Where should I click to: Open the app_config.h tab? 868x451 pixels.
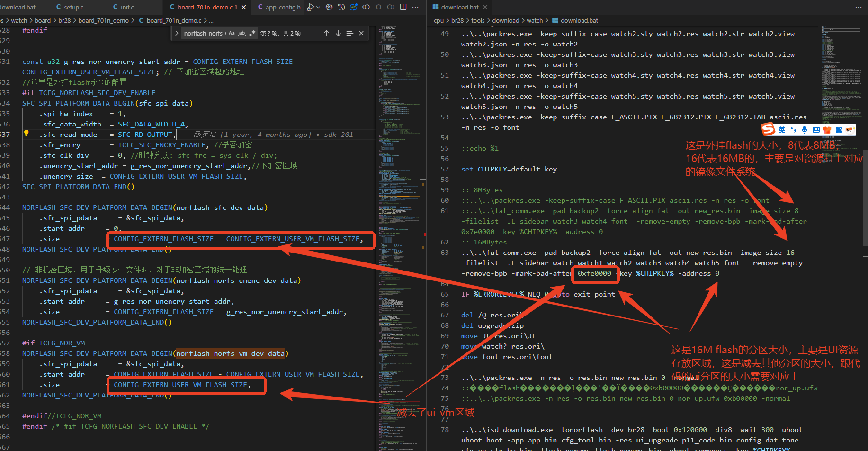point(278,7)
